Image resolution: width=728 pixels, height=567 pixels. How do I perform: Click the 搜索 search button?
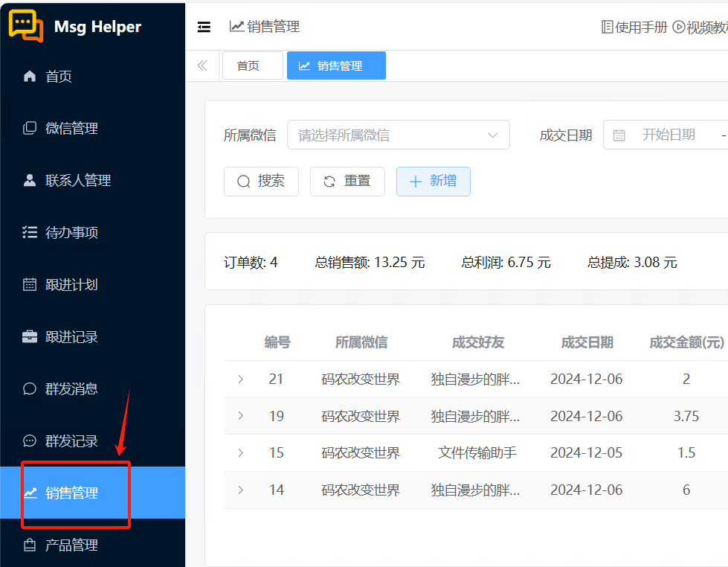tap(261, 182)
